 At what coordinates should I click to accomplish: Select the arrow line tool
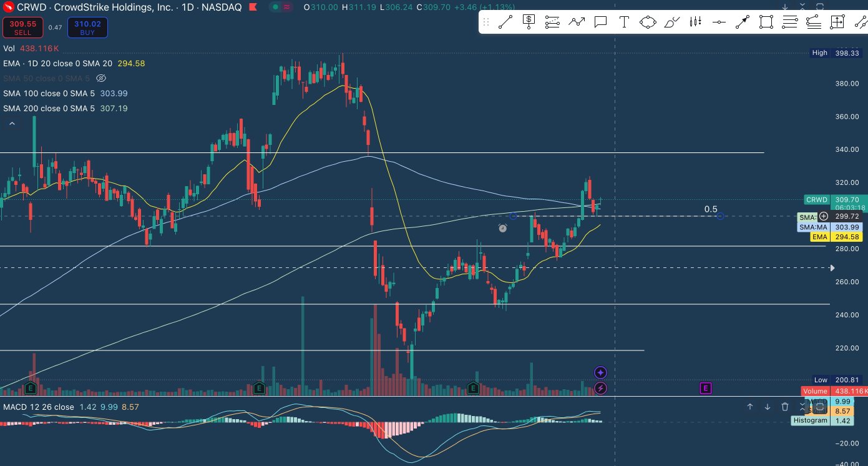(743, 22)
